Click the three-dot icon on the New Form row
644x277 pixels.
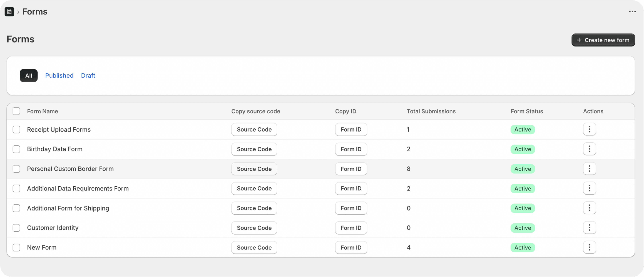click(589, 247)
